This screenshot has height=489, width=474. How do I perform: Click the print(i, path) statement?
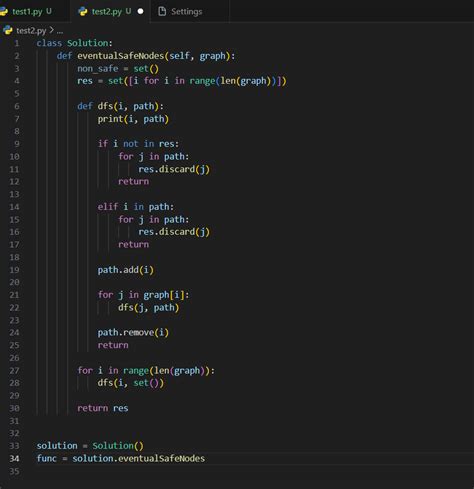133,119
